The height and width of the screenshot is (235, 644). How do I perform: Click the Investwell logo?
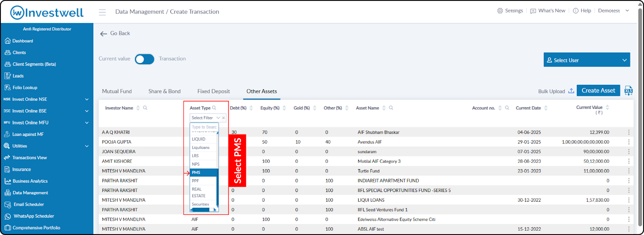[x=47, y=13]
